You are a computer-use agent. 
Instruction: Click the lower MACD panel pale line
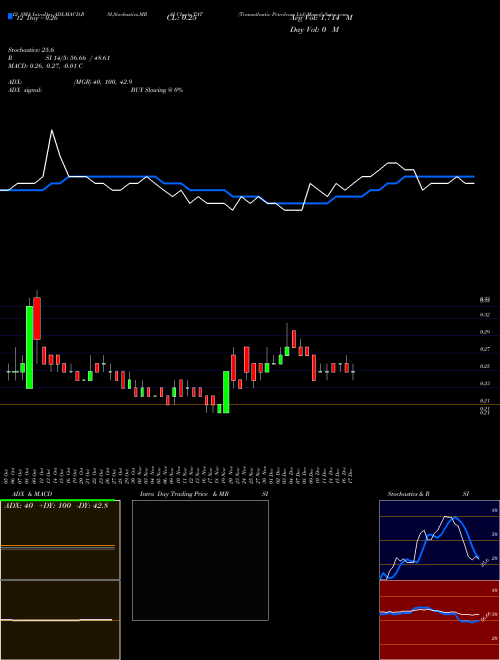tap(56, 620)
